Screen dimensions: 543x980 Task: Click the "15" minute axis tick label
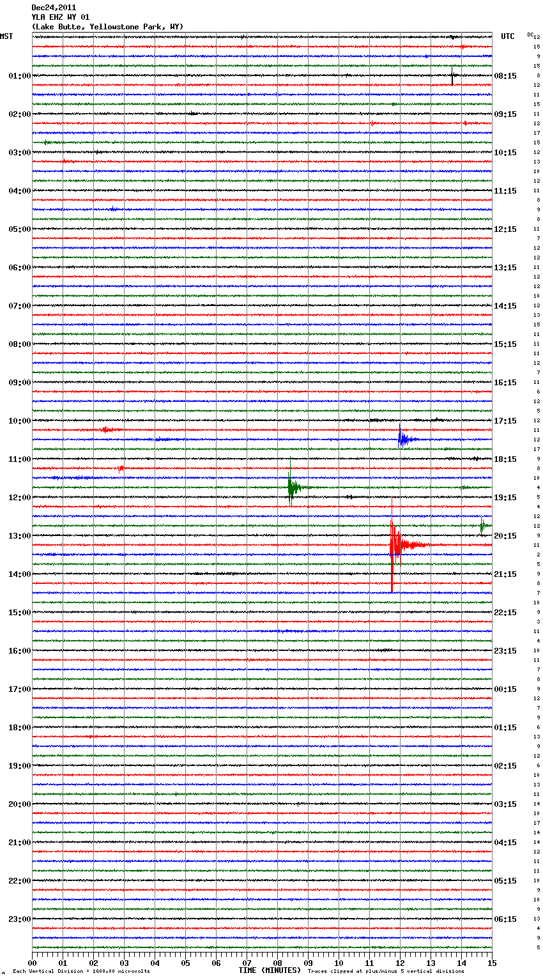click(492, 963)
